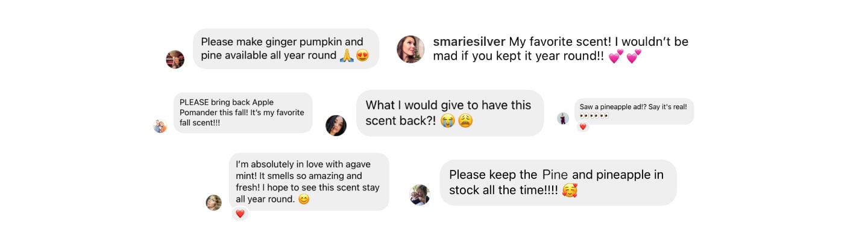This screenshot has width=868, height=241.
Task: Click the avatar beside the 'Pine and pineapple' comment
Action: [420, 195]
